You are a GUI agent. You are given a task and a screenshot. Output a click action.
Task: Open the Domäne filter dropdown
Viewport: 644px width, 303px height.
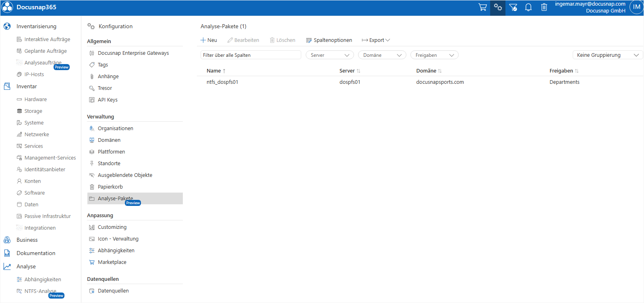pos(382,55)
